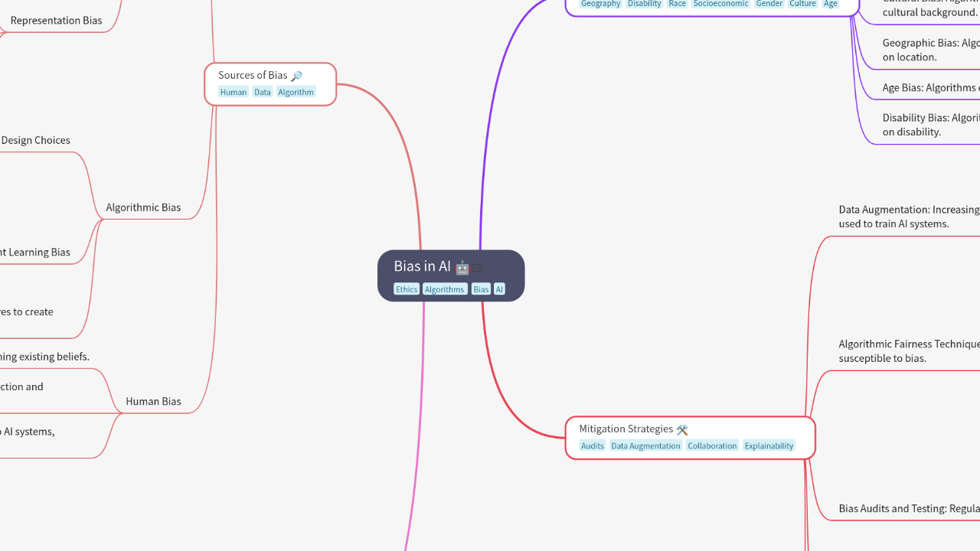Click the Collaboration tag

712,445
